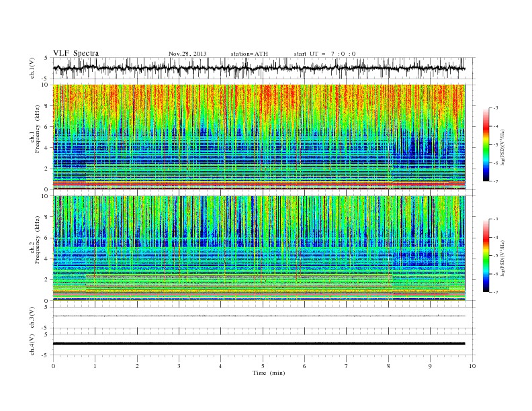This screenshot has height=411, width=532.
Task: Click the ch.1 spectrogram color scale bar
Action: pyautogui.click(x=486, y=144)
